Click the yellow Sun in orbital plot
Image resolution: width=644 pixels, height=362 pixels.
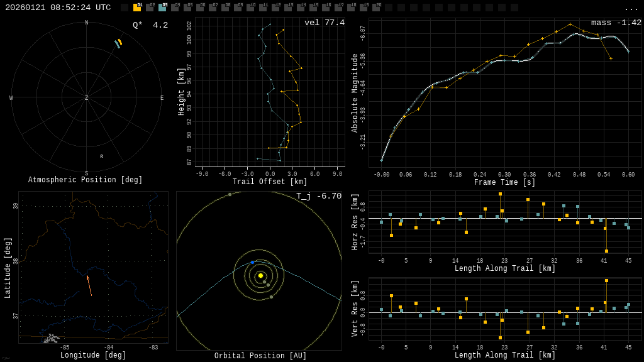pyautogui.click(x=260, y=275)
